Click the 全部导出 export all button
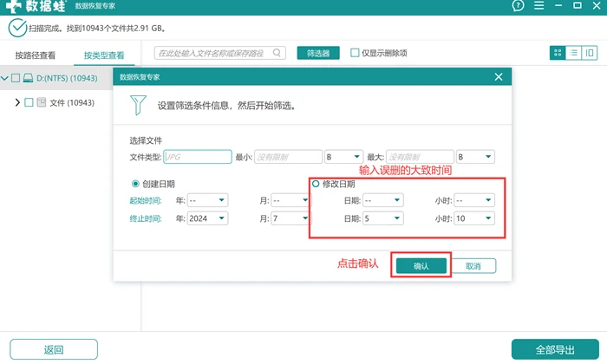 tap(555, 349)
